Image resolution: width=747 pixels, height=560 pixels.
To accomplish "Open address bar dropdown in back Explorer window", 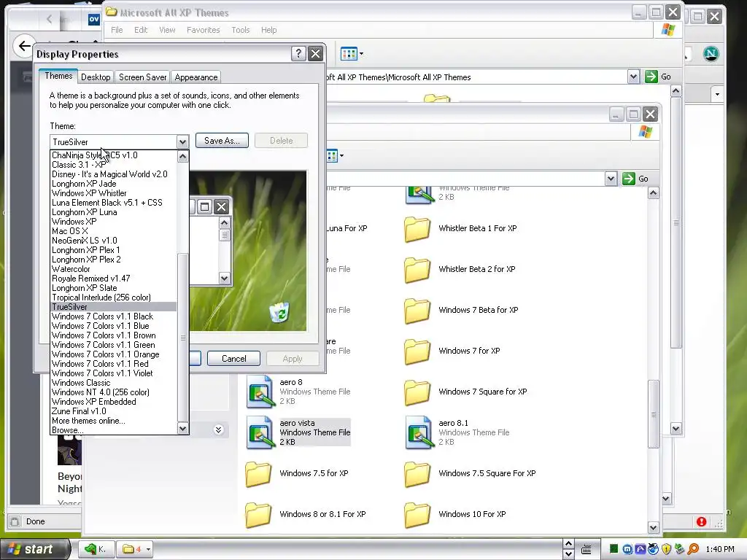I will 633,77.
